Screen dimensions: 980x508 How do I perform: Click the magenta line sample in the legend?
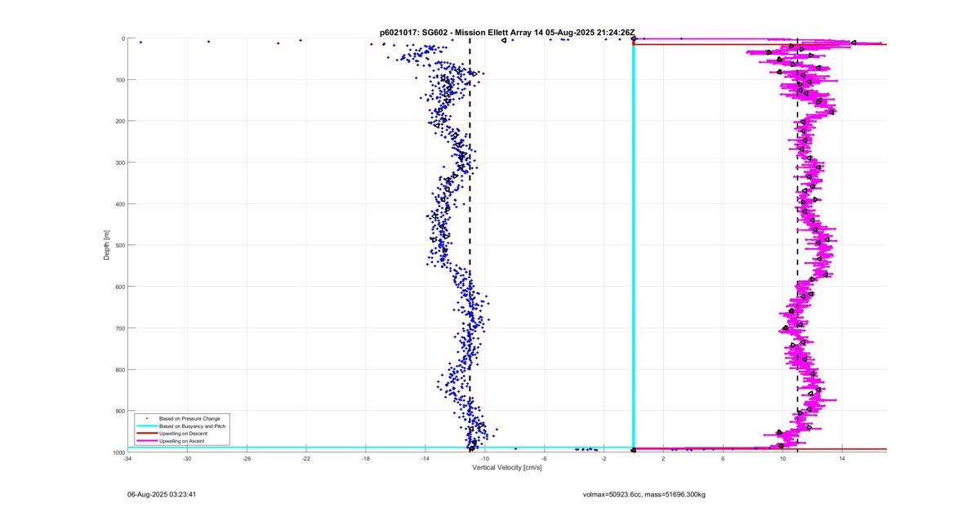pos(147,440)
